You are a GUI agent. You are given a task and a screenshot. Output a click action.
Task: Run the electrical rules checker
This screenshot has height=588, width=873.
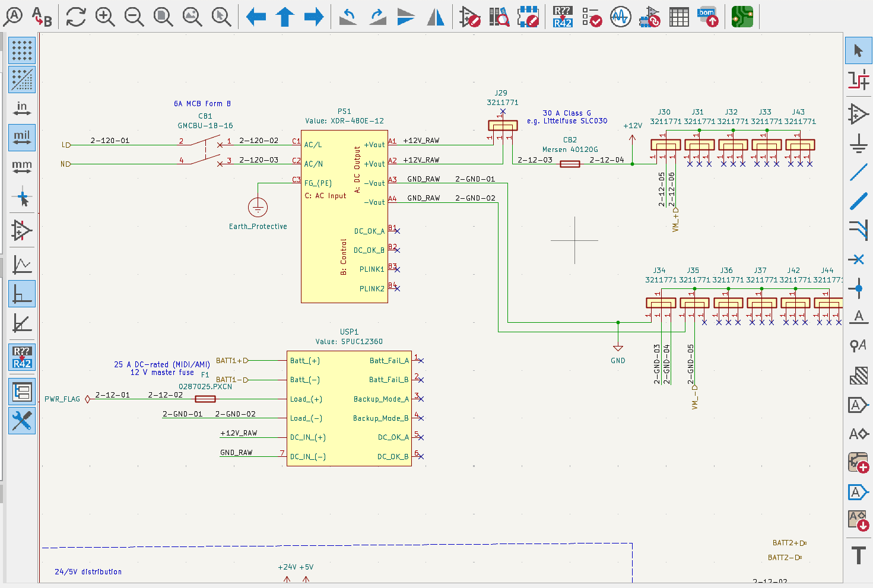[592, 17]
